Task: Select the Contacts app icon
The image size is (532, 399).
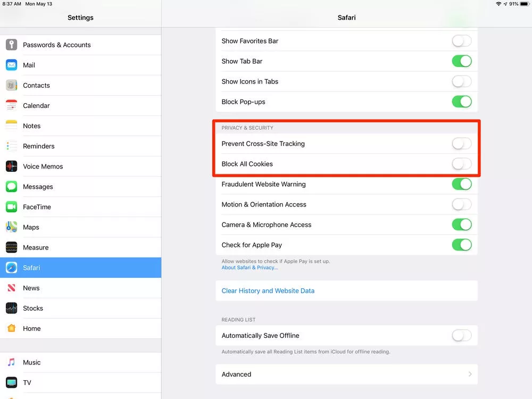Action: pos(11,85)
